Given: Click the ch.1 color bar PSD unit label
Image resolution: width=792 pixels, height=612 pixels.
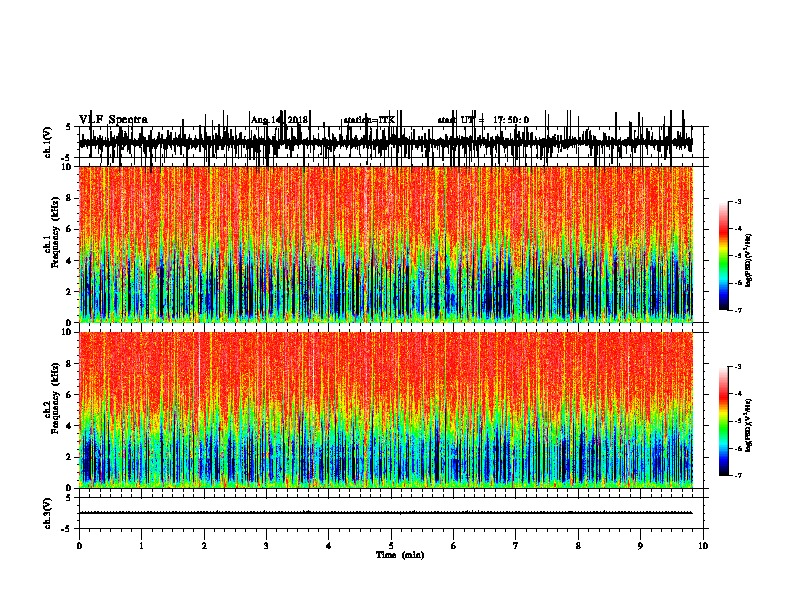Looking at the screenshot, I should pos(748,260).
